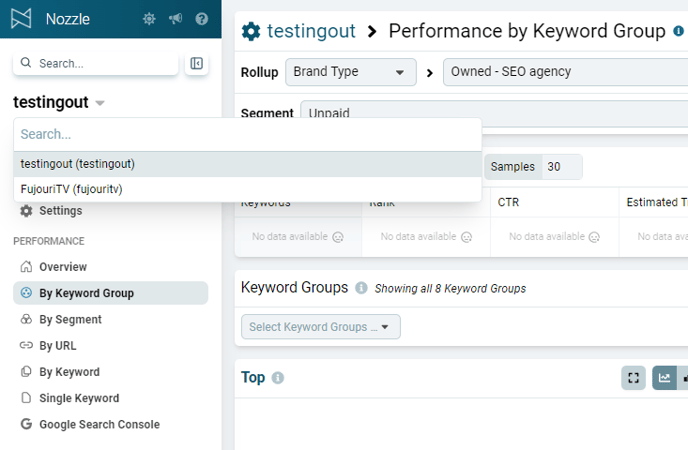
Task: Click the Nozzle logo icon
Action: pos(21,19)
